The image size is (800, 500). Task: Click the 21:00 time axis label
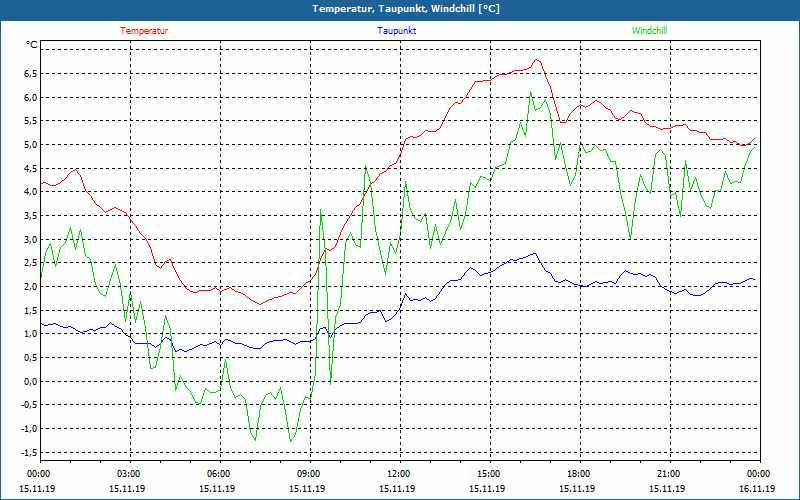coord(670,474)
